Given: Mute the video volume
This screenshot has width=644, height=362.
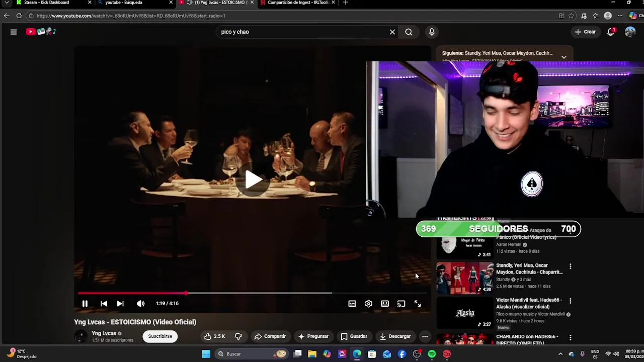Looking at the screenshot, I should point(140,304).
